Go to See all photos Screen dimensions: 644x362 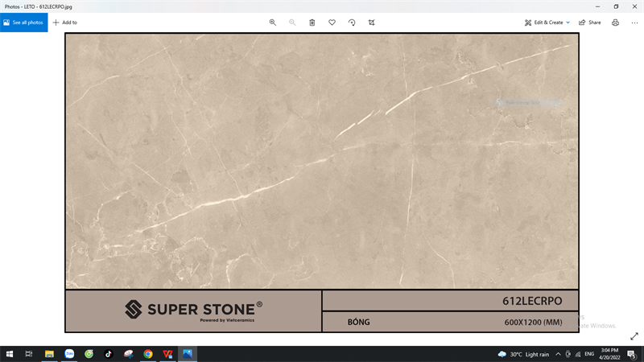[24, 23]
